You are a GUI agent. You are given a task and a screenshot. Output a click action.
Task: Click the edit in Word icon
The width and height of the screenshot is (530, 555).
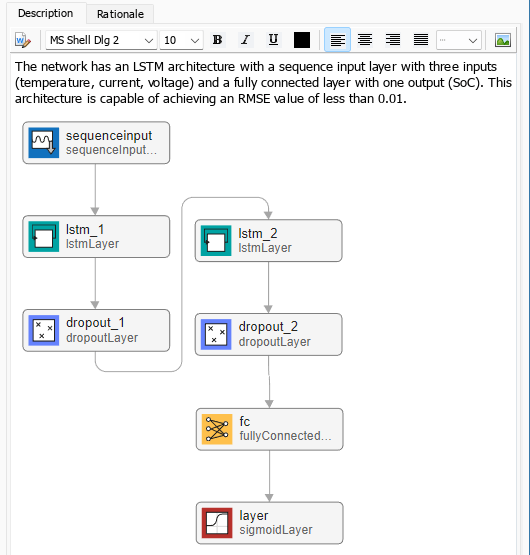(x=23, y=40)
